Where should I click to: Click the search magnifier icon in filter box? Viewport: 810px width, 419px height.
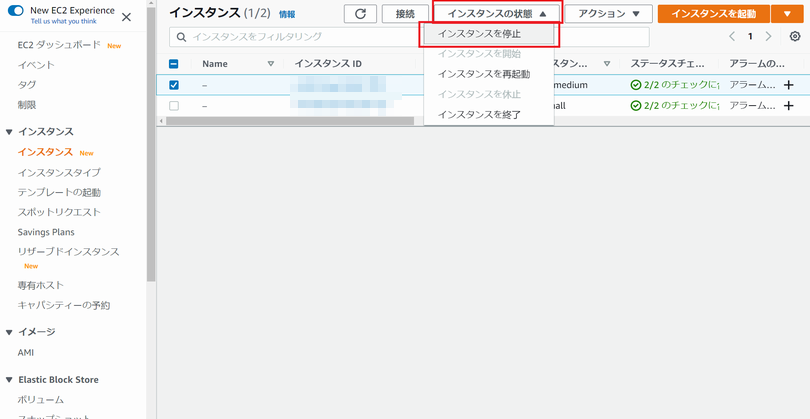pos(181,37)
